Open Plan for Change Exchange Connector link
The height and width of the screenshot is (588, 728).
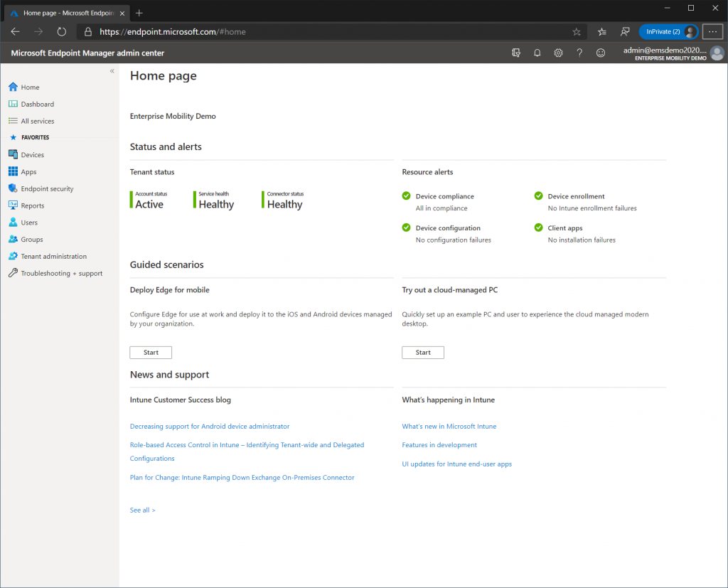242,478
